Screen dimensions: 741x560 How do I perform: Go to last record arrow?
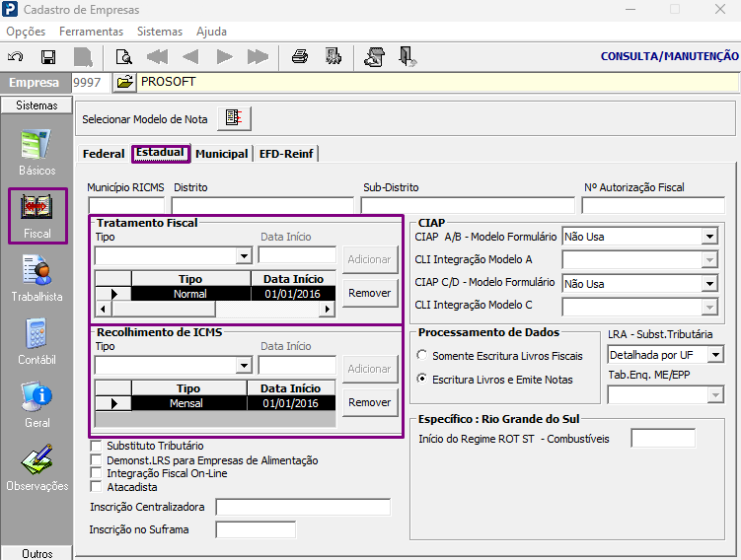(258, 57)
